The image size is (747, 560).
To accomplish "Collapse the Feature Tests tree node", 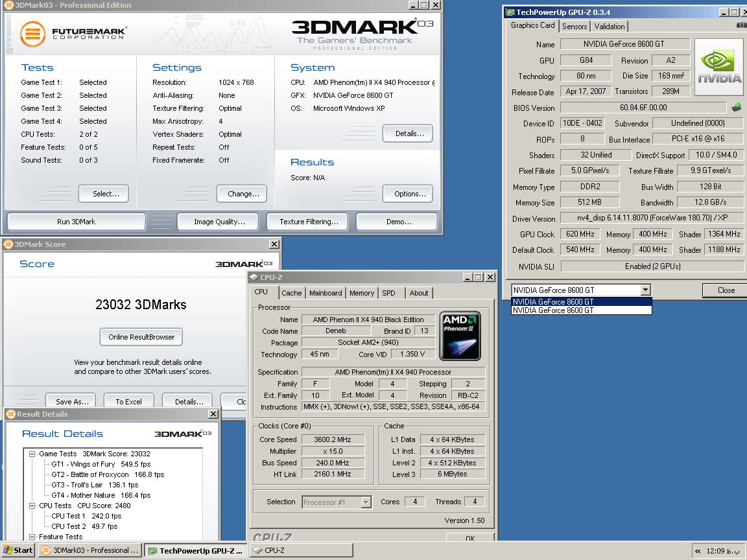I will [x=32, y=537].
